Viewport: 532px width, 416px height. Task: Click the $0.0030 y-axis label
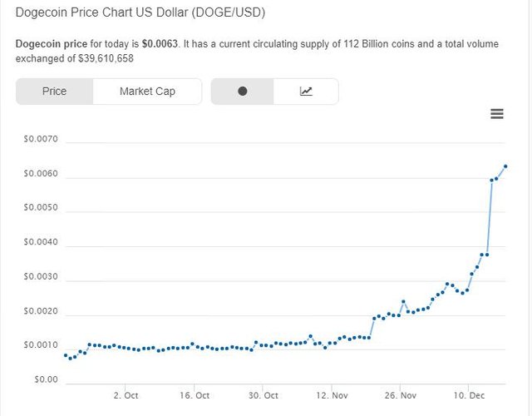pyautogui.click(x=41, y=277)
